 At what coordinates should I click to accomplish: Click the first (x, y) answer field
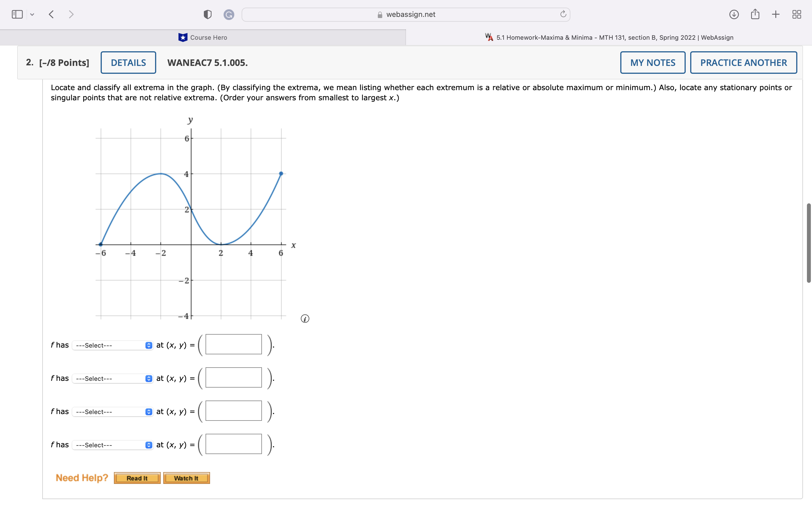(x=233, y=344)
